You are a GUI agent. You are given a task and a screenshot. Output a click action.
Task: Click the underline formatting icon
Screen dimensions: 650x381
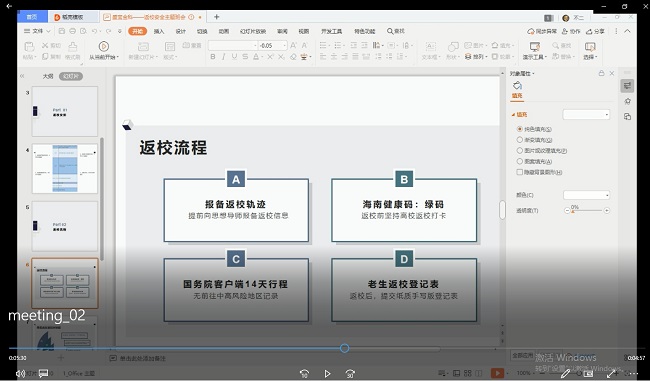[x=235, y=56]
